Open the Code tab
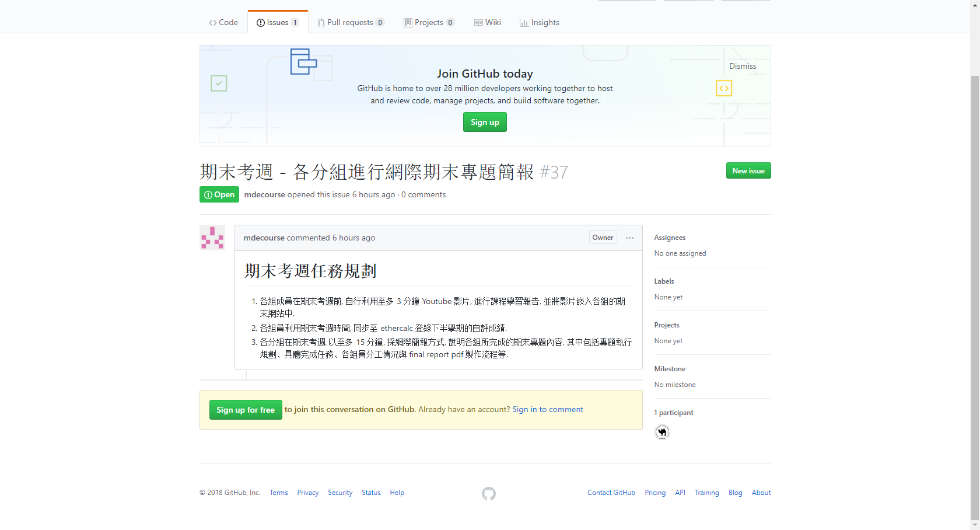 [223, 22]
